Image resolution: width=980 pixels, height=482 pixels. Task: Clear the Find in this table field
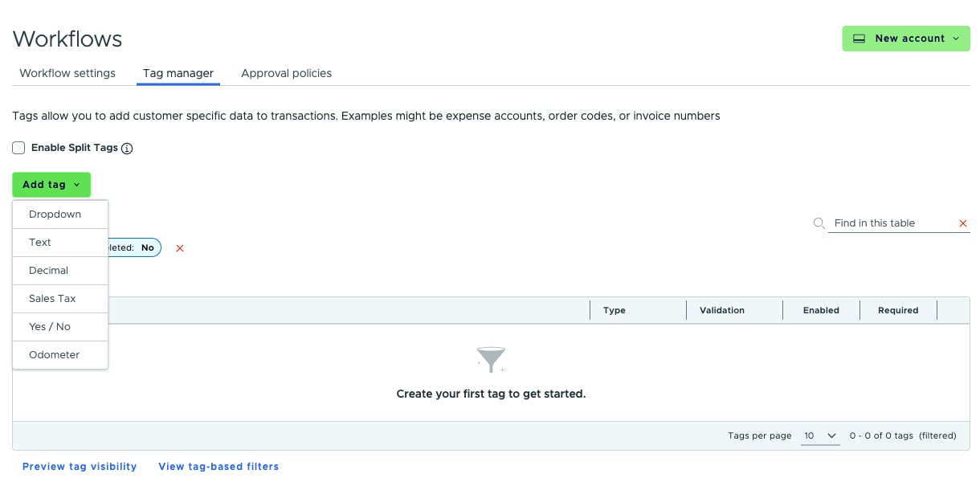963,223
